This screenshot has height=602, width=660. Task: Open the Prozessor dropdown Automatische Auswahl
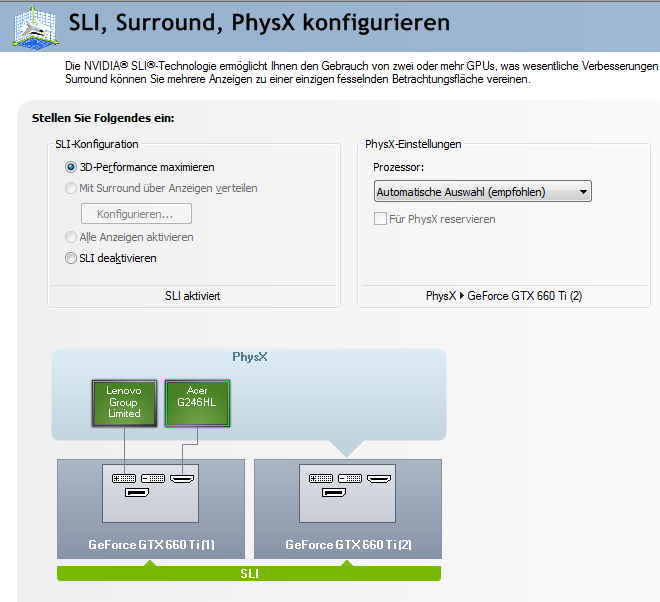click(x=482, y=192)
